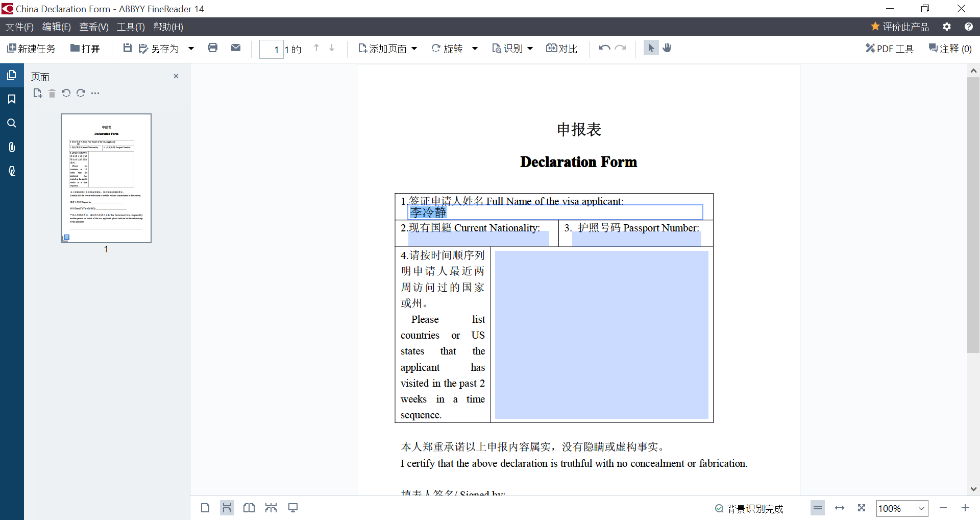The image size is (980, 520).
Task: Switch to one-page view mode
Action: (x=205, y=508)
